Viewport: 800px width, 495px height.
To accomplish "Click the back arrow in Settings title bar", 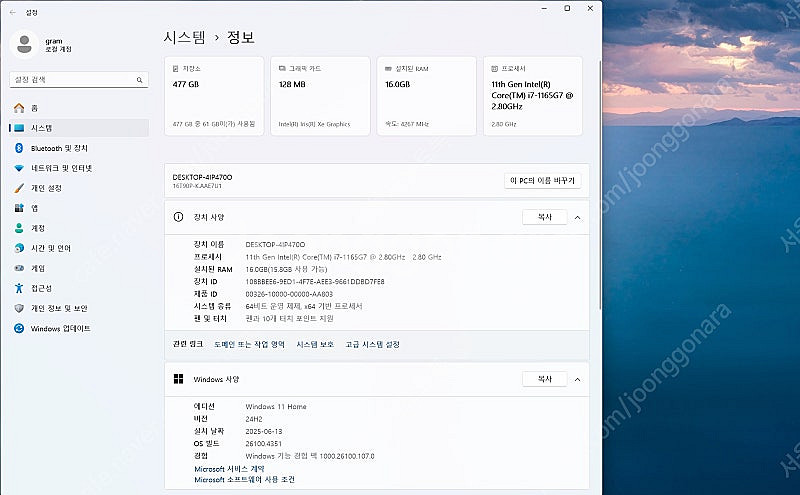I will coord(13,12).
